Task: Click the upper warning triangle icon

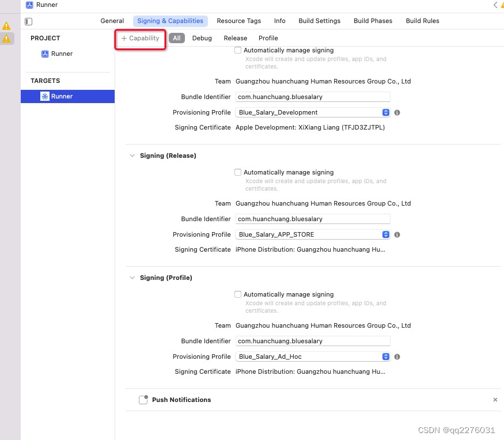Action: pyautogui.click(x=6, y=26)
